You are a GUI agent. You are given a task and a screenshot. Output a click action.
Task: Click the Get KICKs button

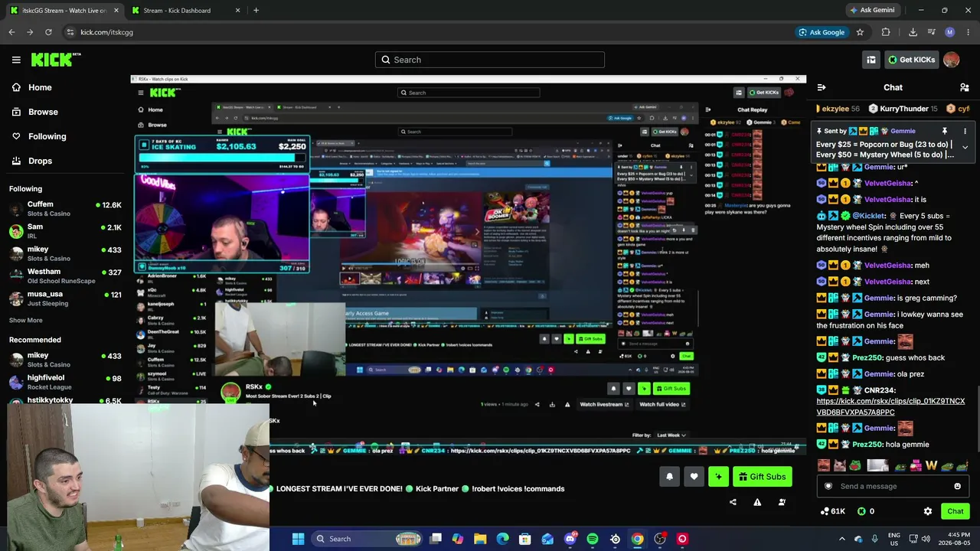click(x=911, y=60)
